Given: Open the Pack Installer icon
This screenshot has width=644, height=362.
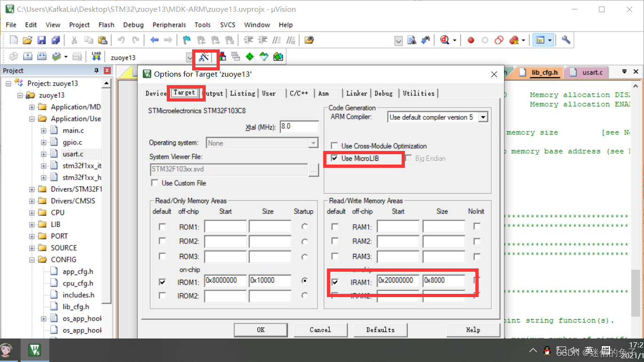Looking at the screenshot, I should click(x=279, y=57).
